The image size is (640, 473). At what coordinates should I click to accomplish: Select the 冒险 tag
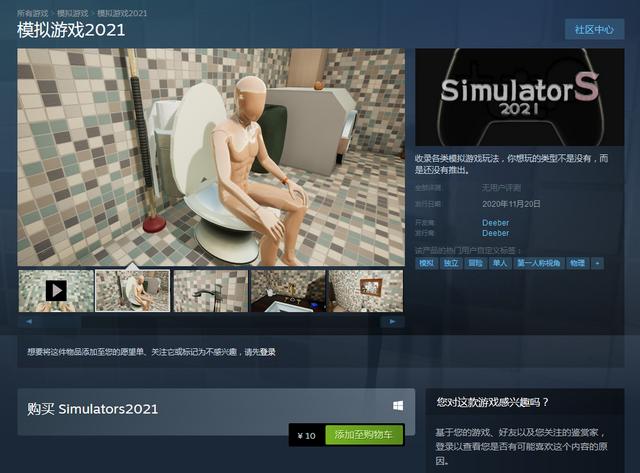[x=476, y=264]
